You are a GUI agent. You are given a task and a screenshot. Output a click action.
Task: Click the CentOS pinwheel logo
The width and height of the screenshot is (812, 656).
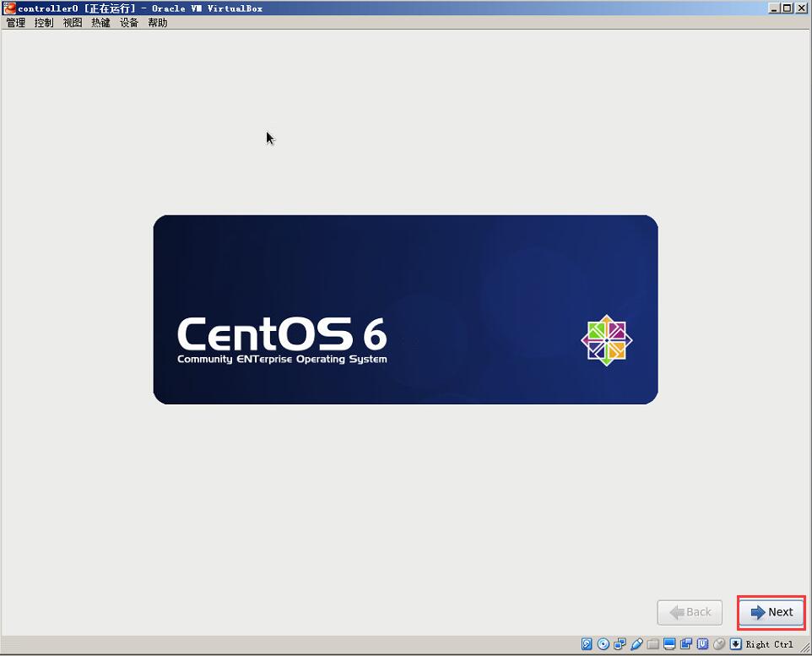pyautogui.click(x=606, y=340)
